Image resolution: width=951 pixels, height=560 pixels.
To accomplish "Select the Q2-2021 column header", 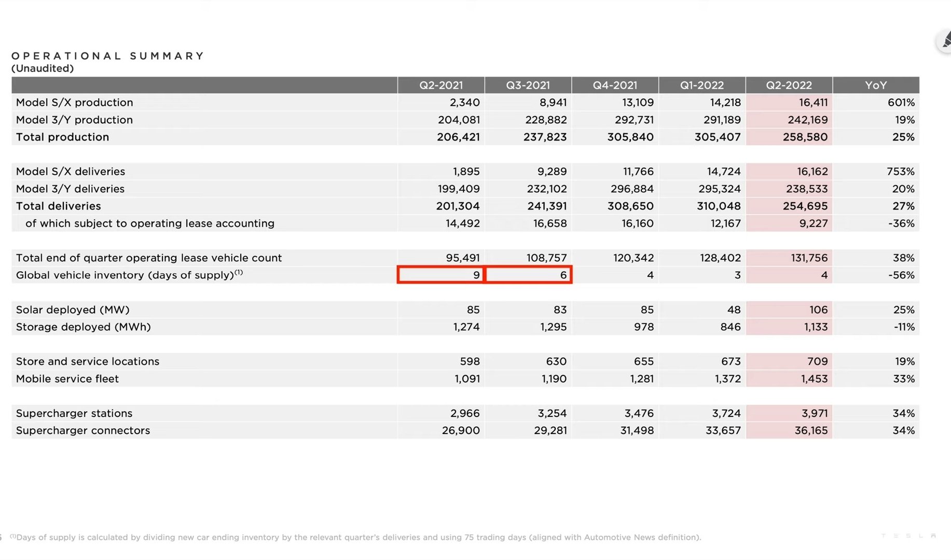I will click(441, 85).
